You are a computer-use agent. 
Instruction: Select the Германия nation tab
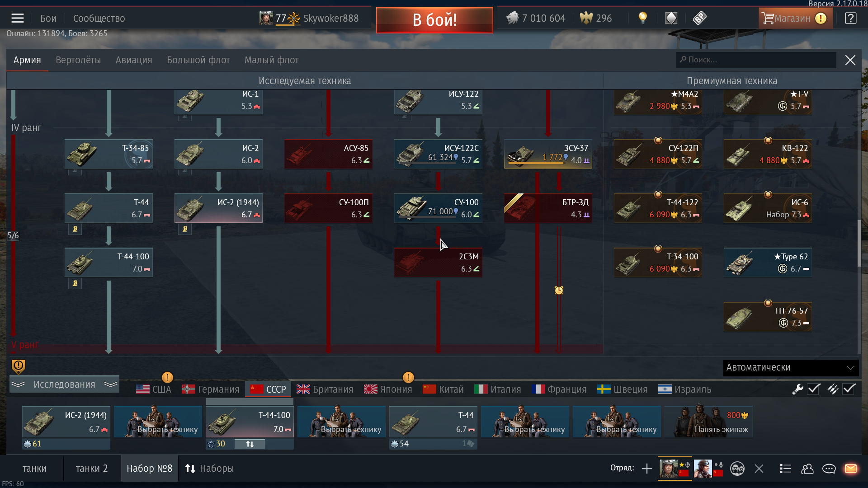(x=211, y=389)
